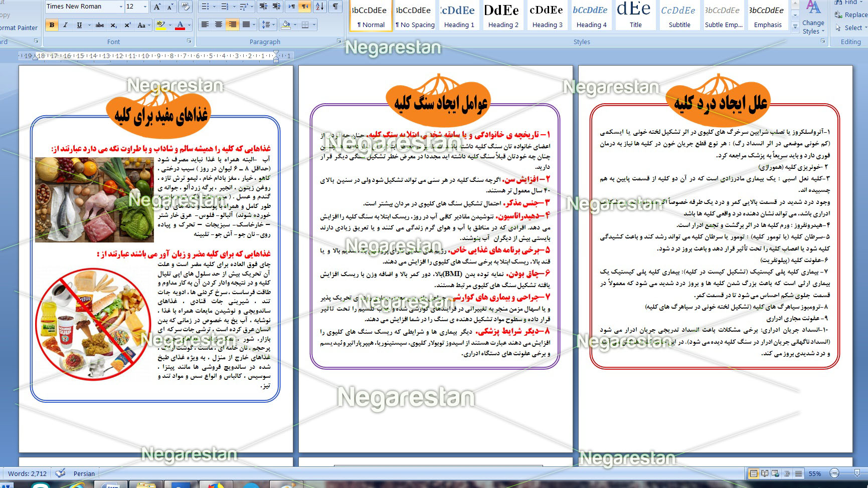Image resolution: width=868 pixels, height=488 pixels.
Task: Align text left
Action: pos(205,25)
